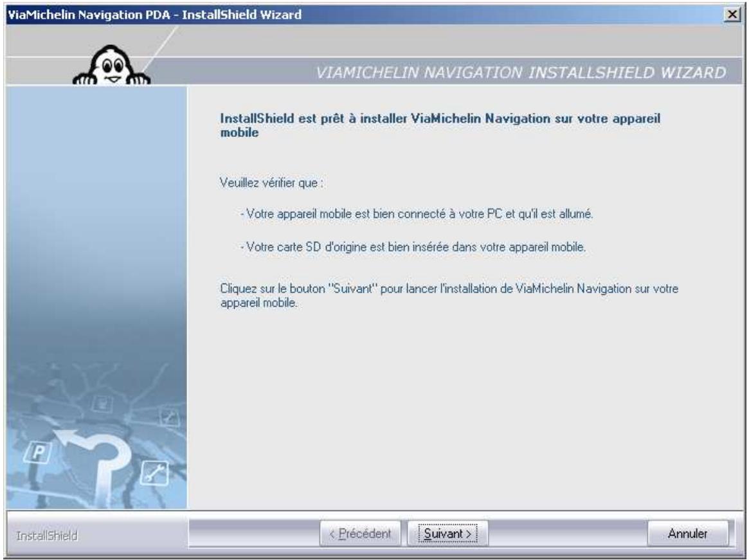Click the line about "appareil mobile est bien connecté"
This screenshot has width=749, height=560.
[x=417, y=214]
